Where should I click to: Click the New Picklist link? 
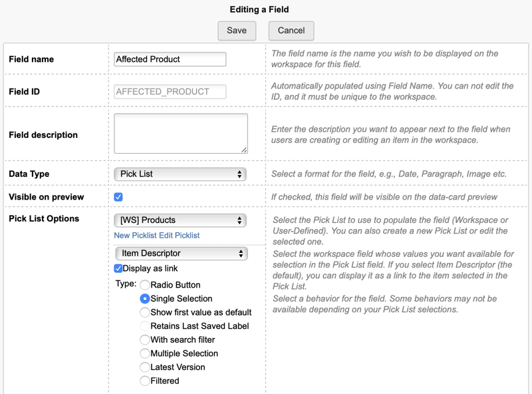(135, 236)
